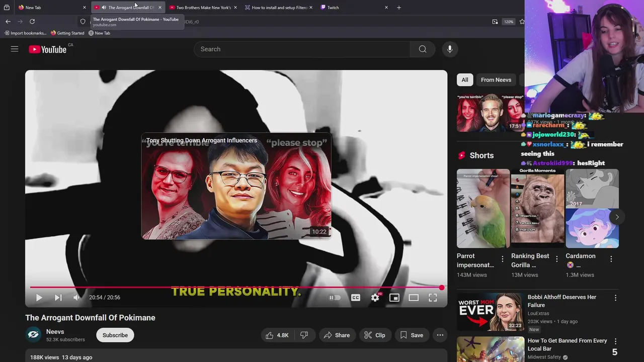This screenshot has height=362, width=644.
Task: Expand the description showing 188K views
Action: [x=236, y=356]
